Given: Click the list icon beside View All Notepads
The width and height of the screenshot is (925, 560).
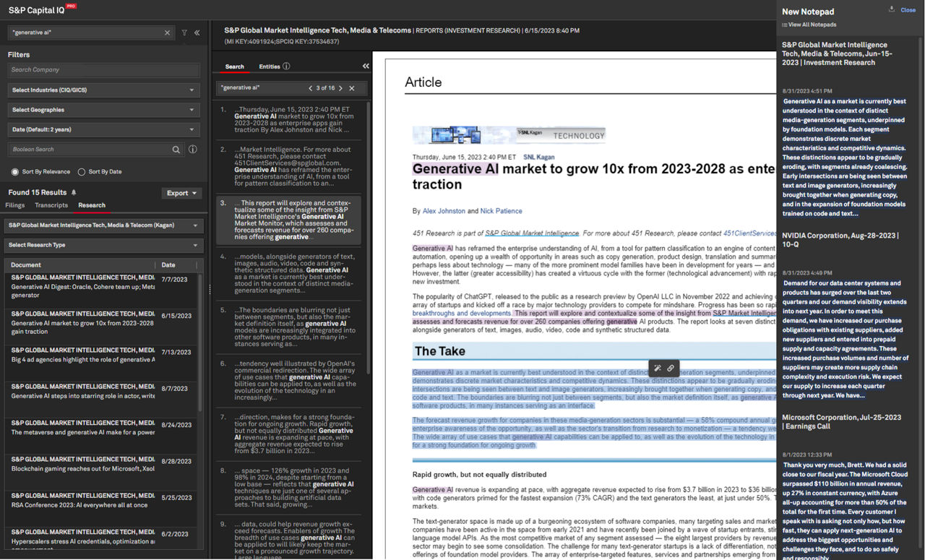Looking at the screenshot, I should 785,25.
